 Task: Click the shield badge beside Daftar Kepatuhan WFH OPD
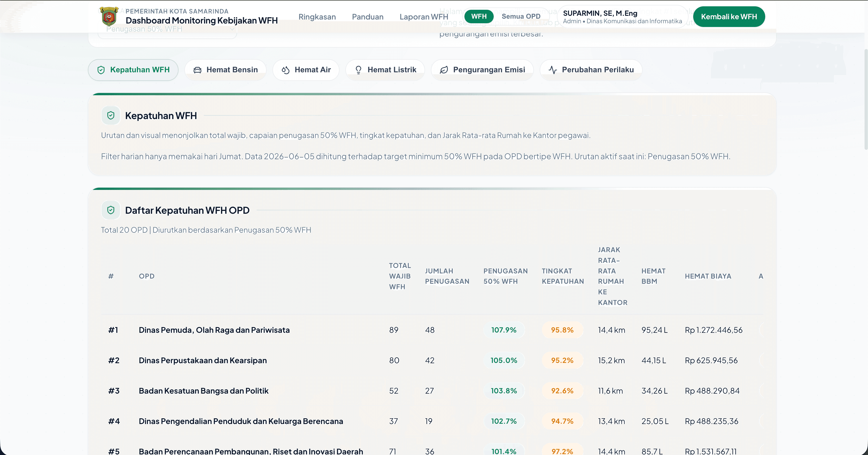(111, 210)
